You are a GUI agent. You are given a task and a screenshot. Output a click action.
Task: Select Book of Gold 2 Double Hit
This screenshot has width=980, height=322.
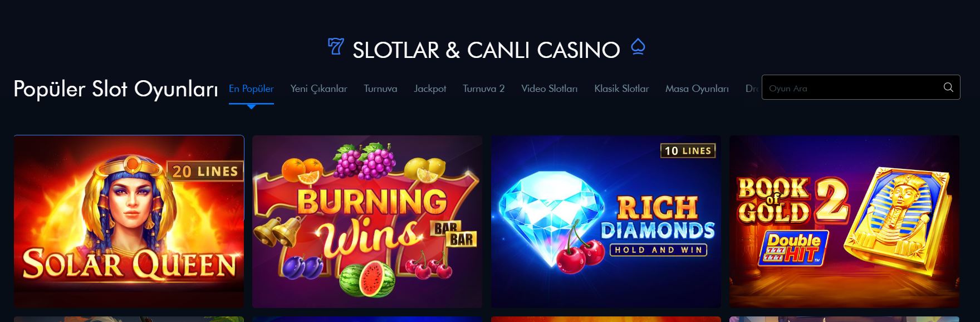point(844,221)
